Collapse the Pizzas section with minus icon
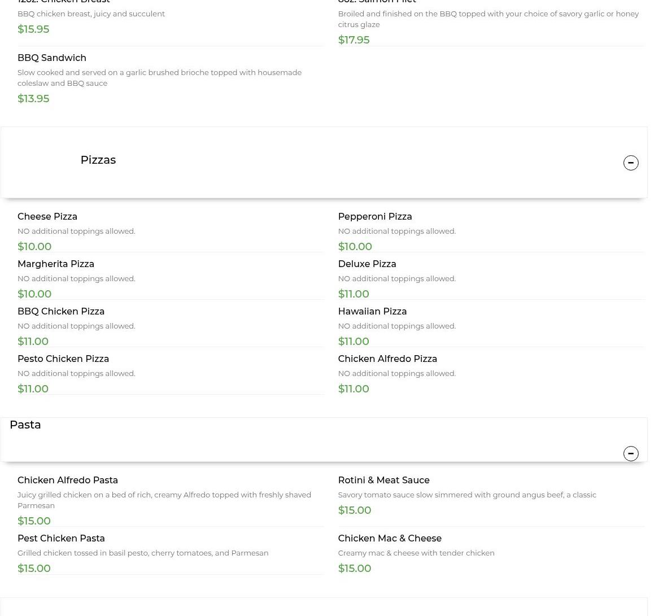The image size is (672, 616). [630, 163]
